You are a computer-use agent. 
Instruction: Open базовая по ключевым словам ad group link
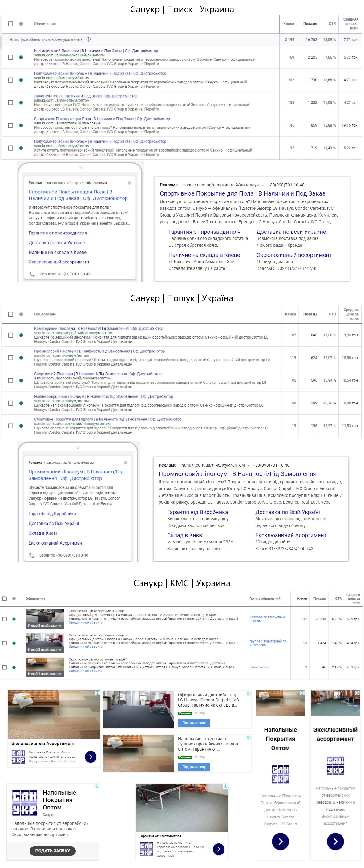pyautogui.click(x=267, y=619)
